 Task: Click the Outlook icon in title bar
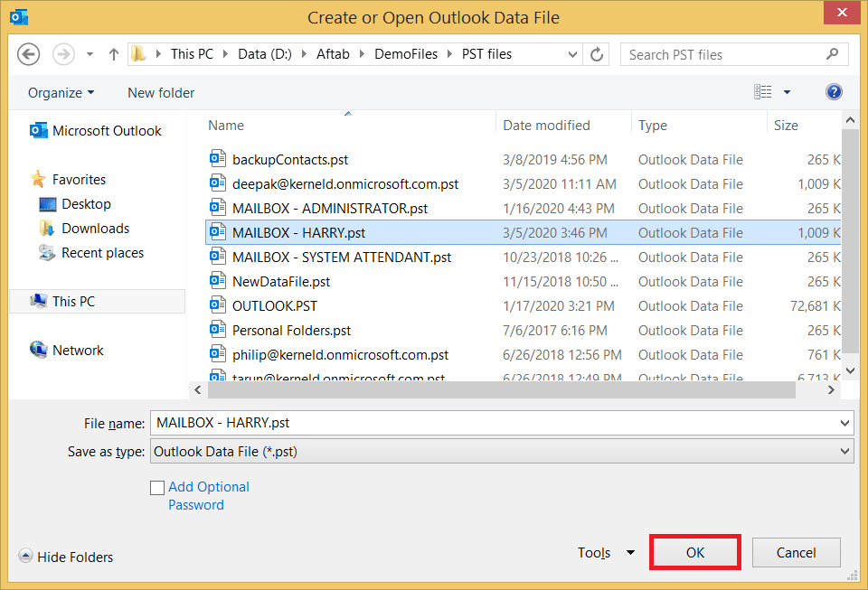click(19, 17)
